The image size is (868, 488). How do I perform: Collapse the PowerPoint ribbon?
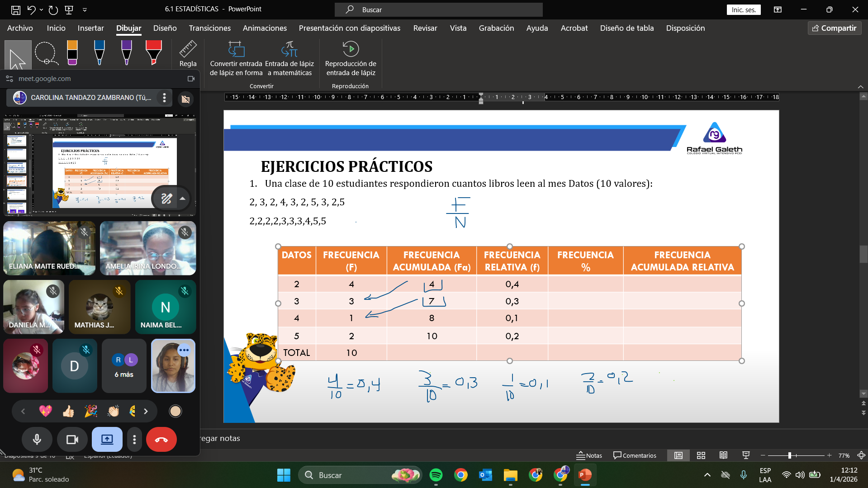tap(860, 86)
